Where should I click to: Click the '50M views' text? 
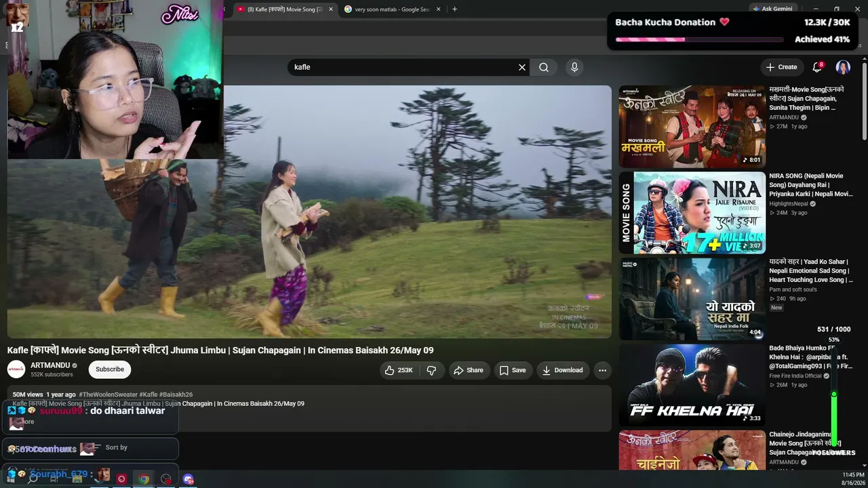28,394
